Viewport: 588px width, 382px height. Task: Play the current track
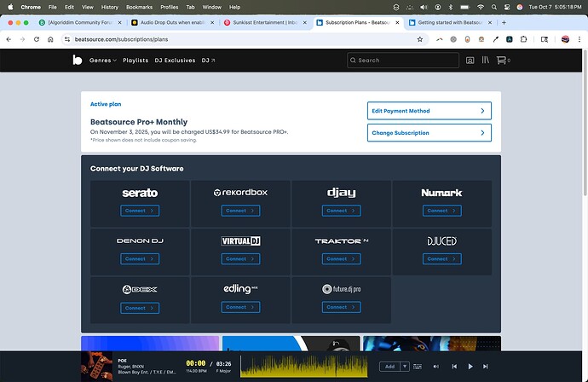[x=470, y=367]
